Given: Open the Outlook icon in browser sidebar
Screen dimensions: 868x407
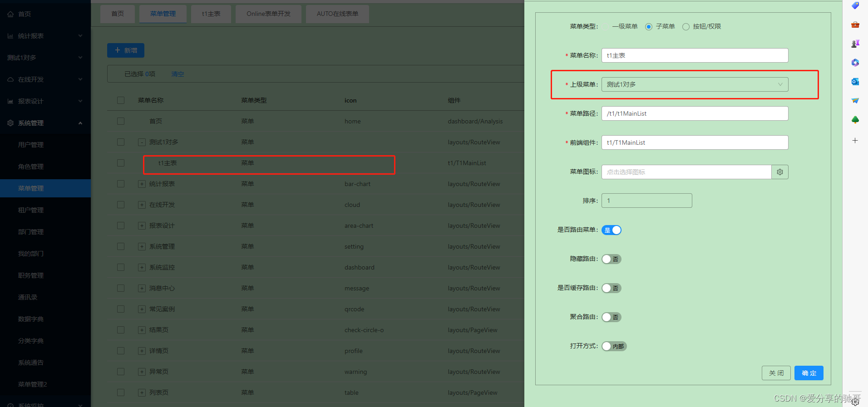Looking at the screenshot, I should pyautogui.click(x=855, y=82).
